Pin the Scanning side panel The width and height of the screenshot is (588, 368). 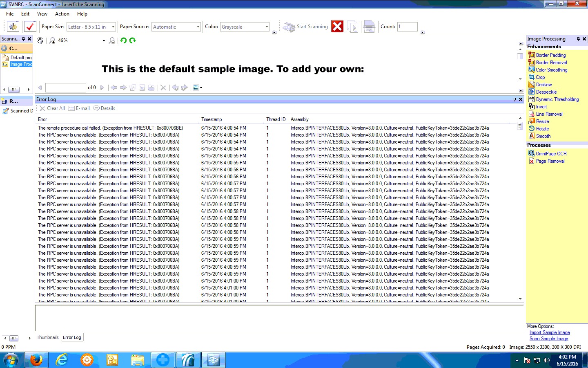(23, 39)
